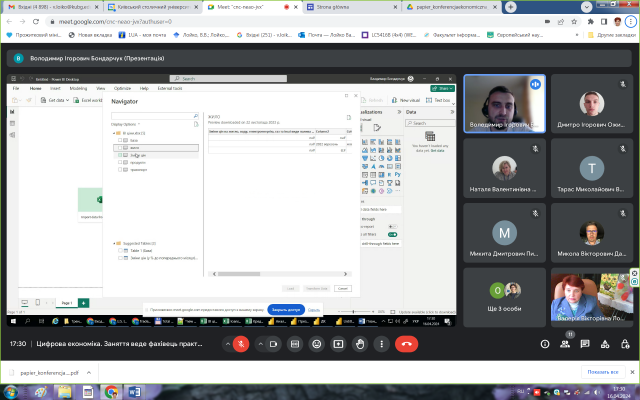Image resolution: width=640 pixels, height=400 pixels.
Task: Unmute the microphone in Meet
Action: [241, 343]
